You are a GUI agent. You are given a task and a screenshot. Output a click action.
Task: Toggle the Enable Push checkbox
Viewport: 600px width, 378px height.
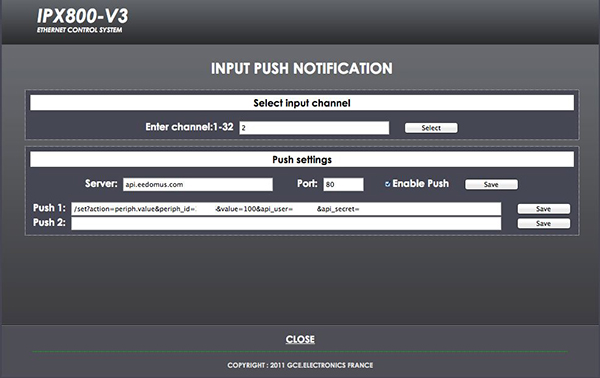[388, 184]
